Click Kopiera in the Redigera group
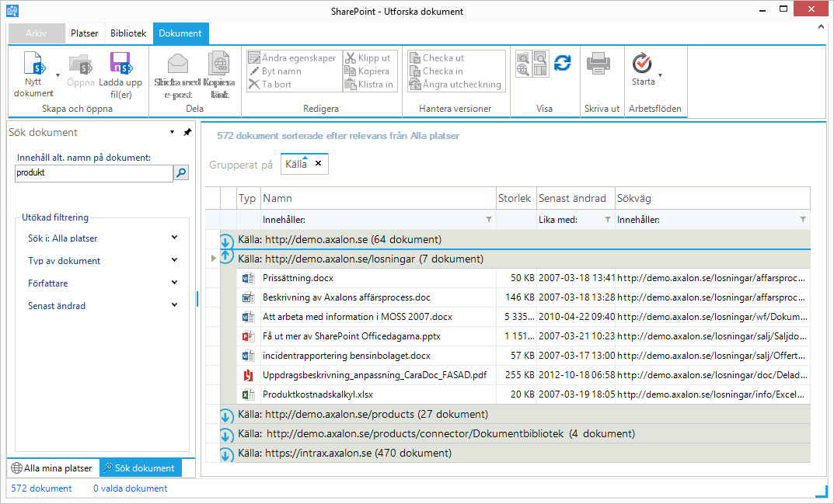Viewport: 834px width, 504px height. coord(367,71)
